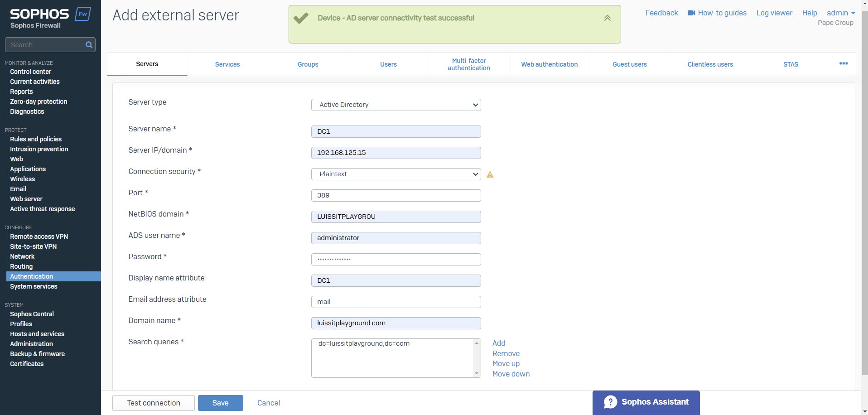Click the plaintext security warning triangle icon
868x415 pixels.
point(490,174)
